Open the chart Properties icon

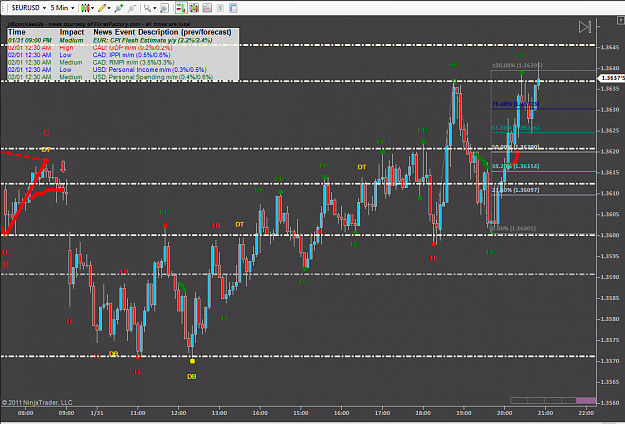click(x=233, y=8)
